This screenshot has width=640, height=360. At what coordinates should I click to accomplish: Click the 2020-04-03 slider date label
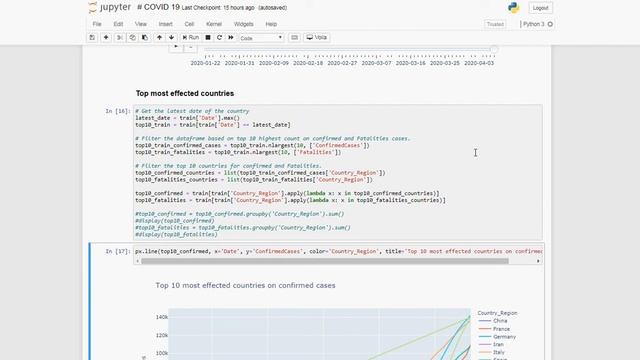479,63
